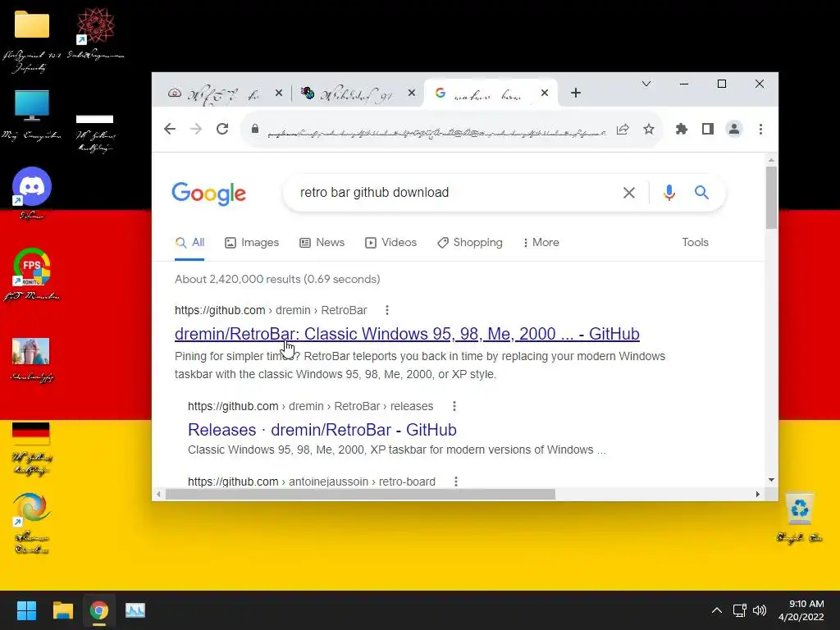Open the tab search chevron in title bar

(646, 84)
